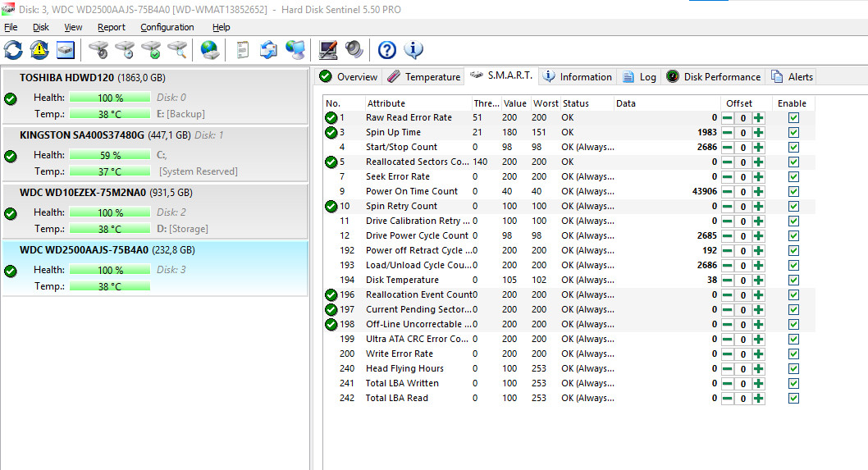The image size is (868, 470).
Task: Increase offset for Seek Error Rate
Action: click(758, 177)
